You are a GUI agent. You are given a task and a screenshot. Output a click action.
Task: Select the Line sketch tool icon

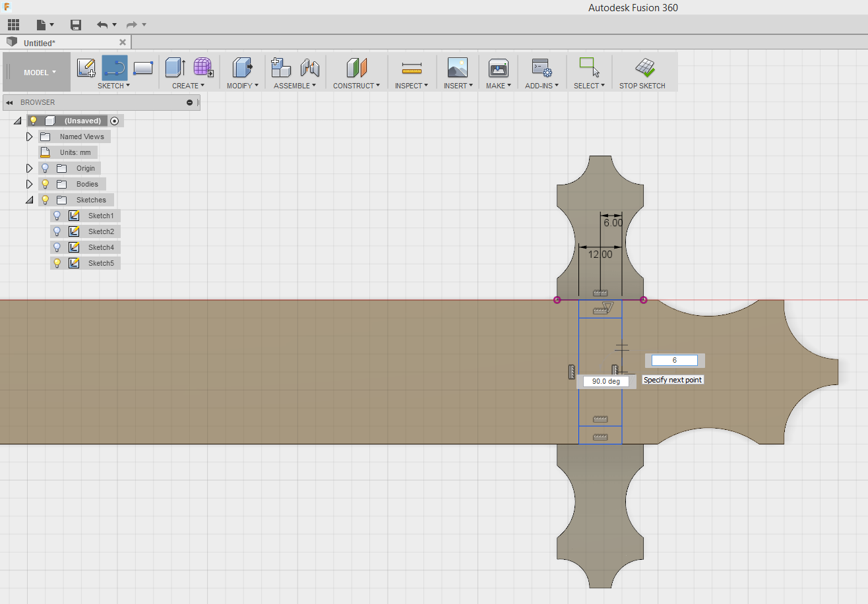[x=114, y=67]
